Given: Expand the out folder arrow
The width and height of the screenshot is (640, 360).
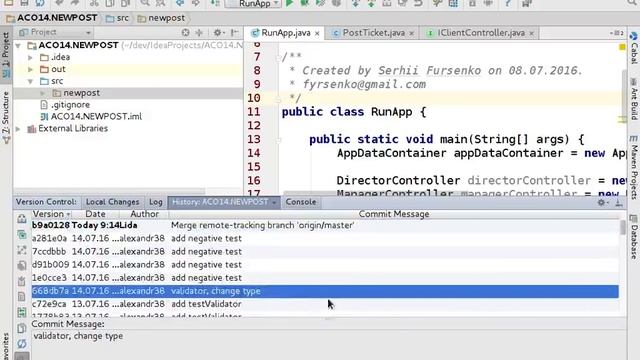Looking at the screenshot, I should 30,69.
